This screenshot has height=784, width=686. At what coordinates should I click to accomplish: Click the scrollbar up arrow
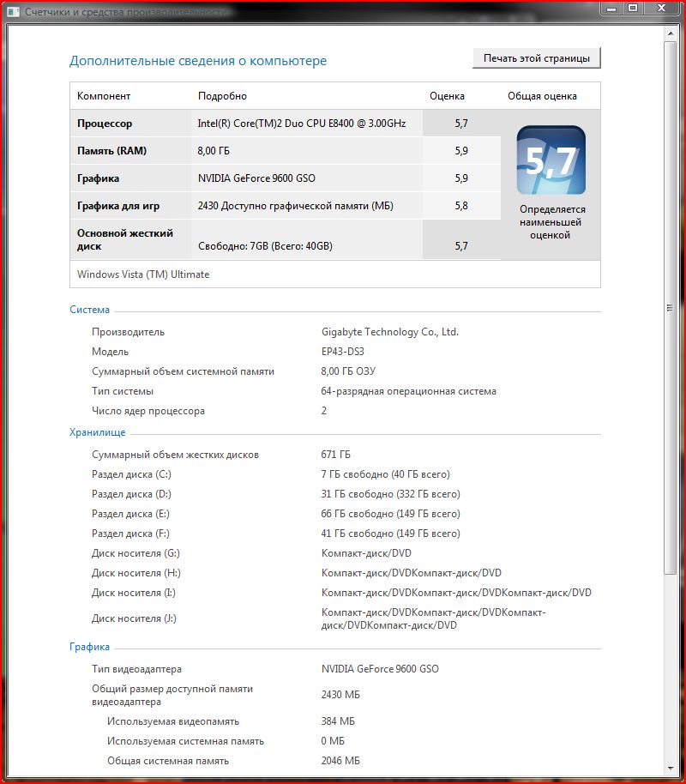pos(671,33)
